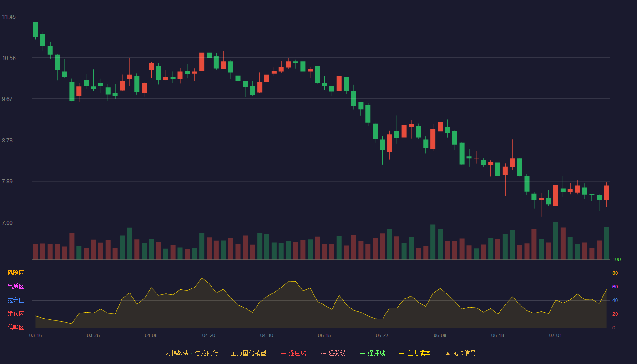Select the 风险区 zone label
Viewport: 637px width, 364px height.
pyautogui.click(x=15, y=273)
